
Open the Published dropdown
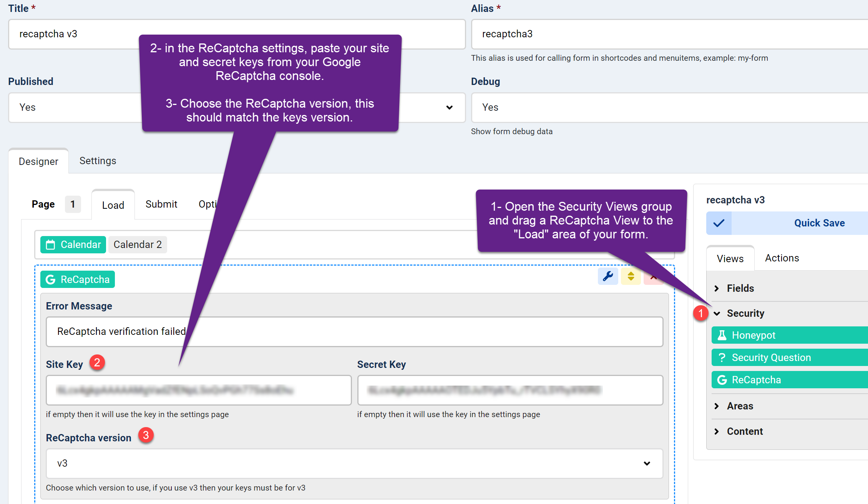[237, 107]
